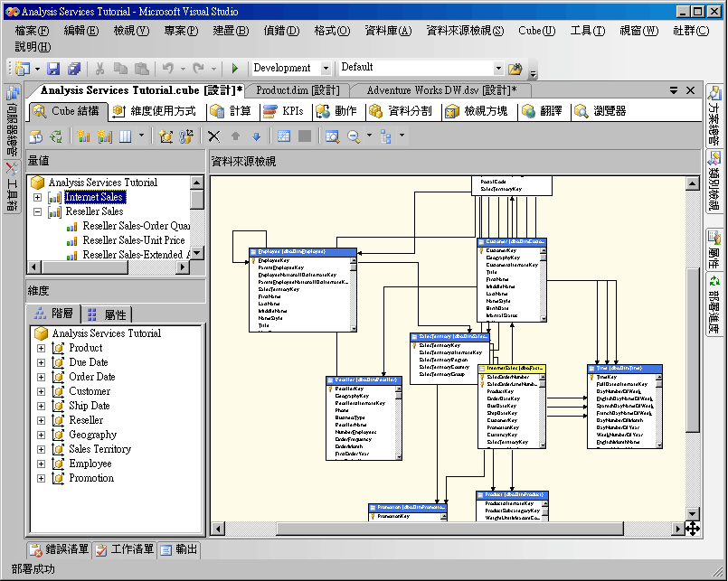Select the 屬性 dimensions tab
Image resolution: width=728 pixels, height=581 pixels.
tap(108, 314)
